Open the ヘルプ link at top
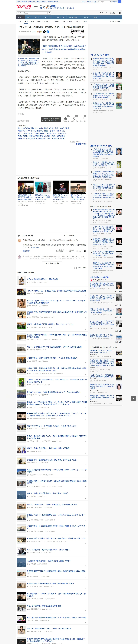This screenshot has width=138, height=644. tap(94, 2)
